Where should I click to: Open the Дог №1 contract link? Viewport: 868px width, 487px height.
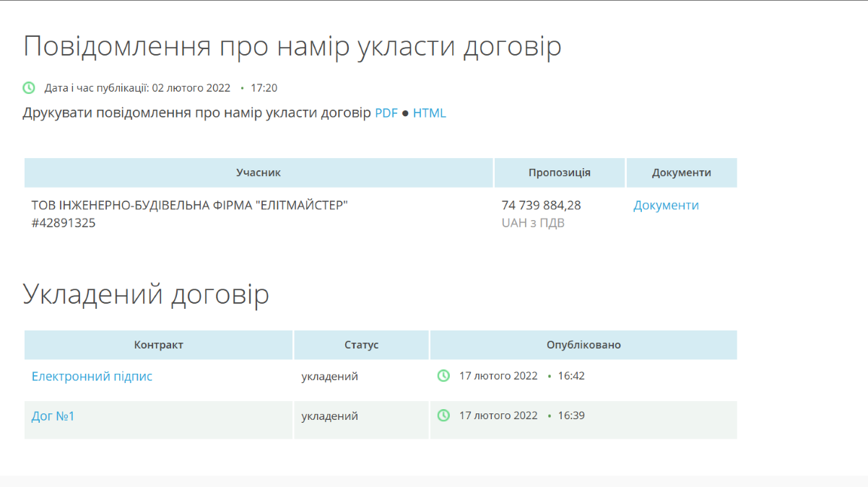tap(53, 416)
